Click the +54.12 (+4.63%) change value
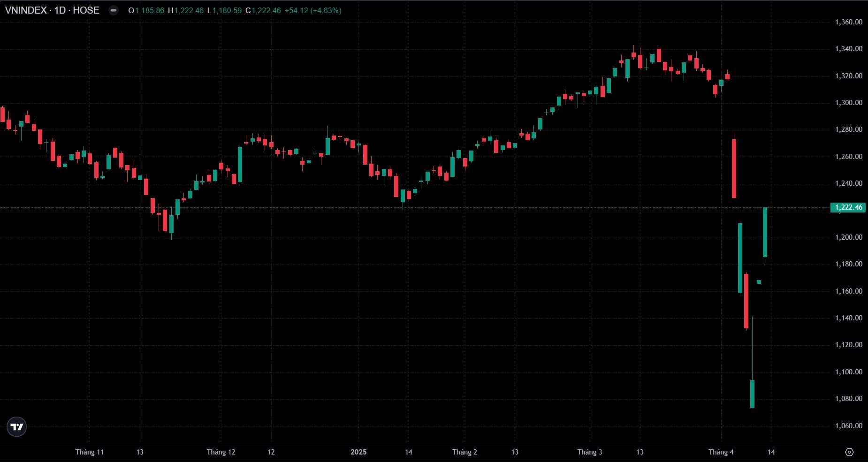868x462 pixels. (x=313, y=10)
